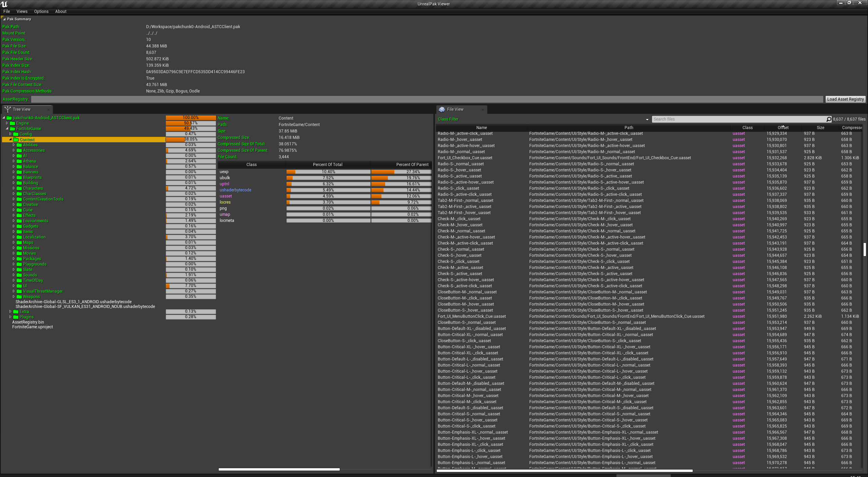Open the Options menu
This screenshot has width=868, height=477.
(x=41, y=12)
